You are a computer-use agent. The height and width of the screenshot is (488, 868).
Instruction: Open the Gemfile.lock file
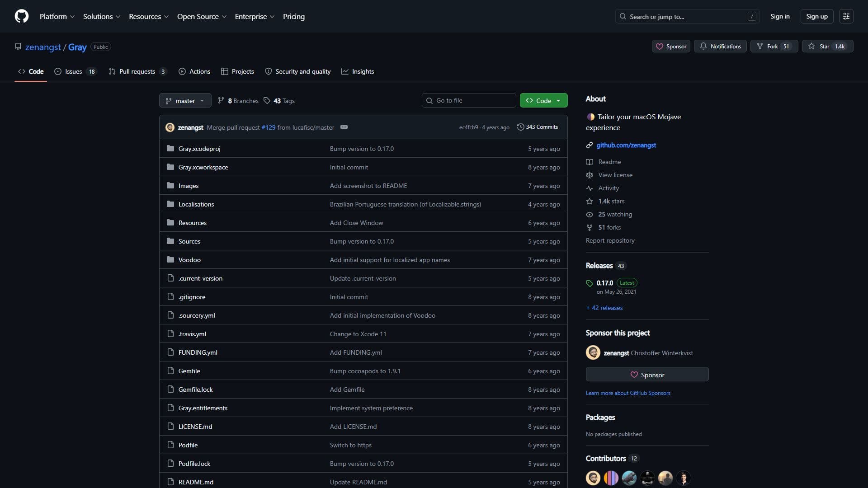(195, 389)
